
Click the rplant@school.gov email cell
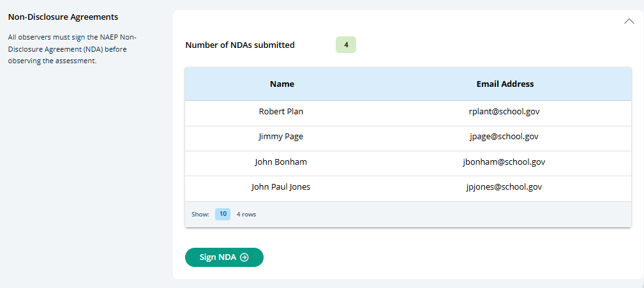coord(504,111)
